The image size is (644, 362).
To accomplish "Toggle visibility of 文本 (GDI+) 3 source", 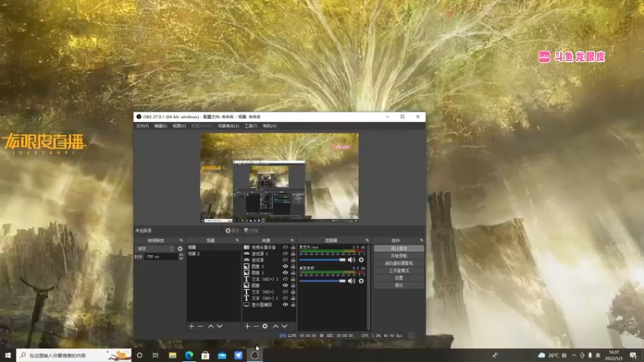I will (x=286, y=279).
